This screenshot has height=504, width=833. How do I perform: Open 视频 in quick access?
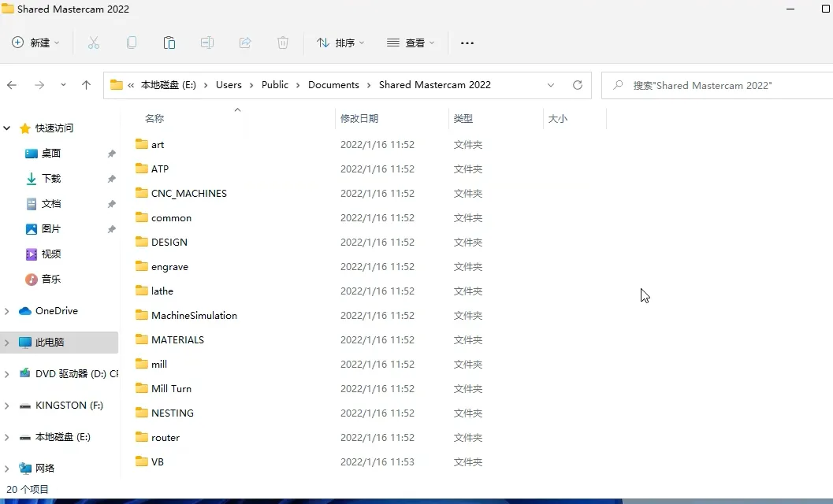coord(51,254)
